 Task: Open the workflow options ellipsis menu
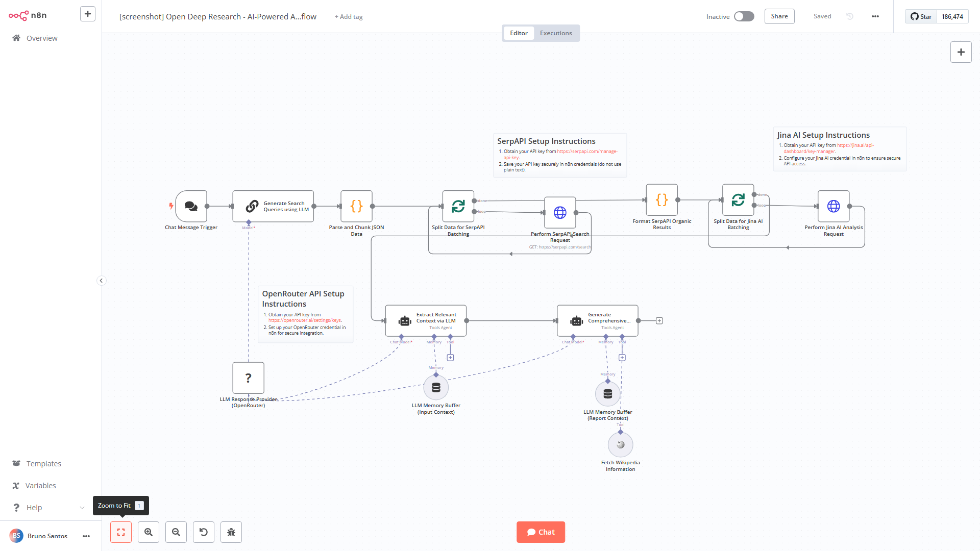click(875, 16)
